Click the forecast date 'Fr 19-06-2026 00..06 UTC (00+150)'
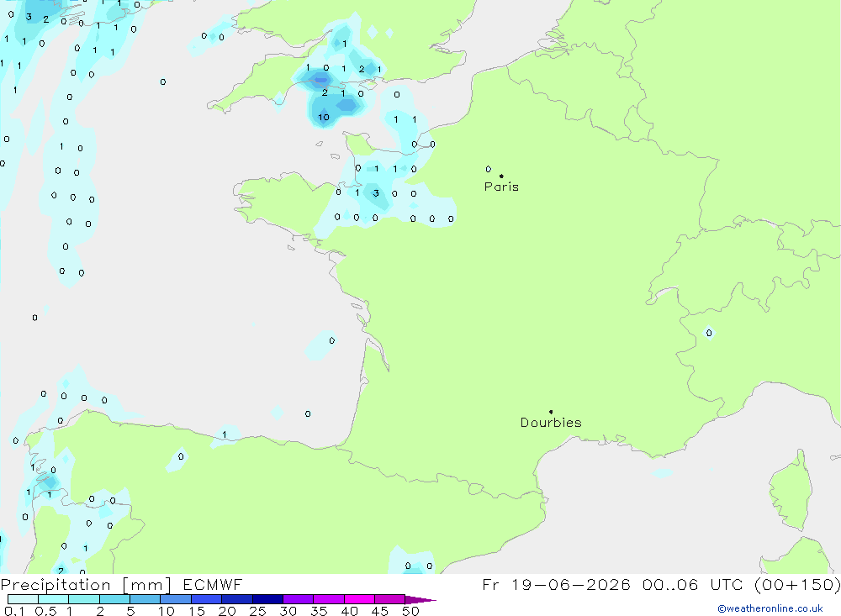The width and height of the screenshot is (841, 616). click(x=661, y=584)
